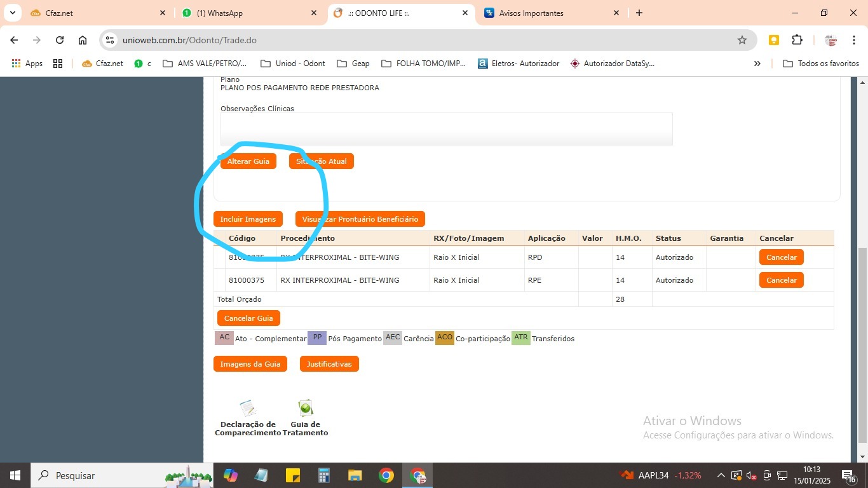Screen dimensions: 868x488
Task: Open the Calculator from the taskbar
Action: 324,475
